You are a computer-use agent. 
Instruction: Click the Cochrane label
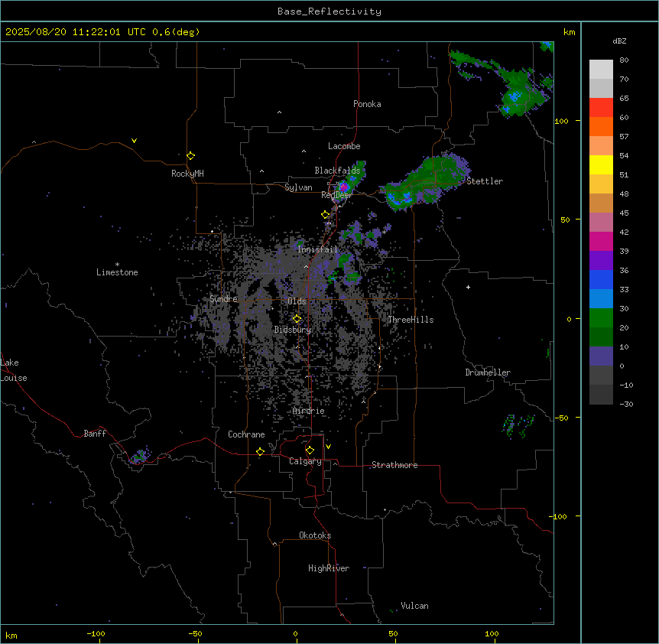click(246, 434)
